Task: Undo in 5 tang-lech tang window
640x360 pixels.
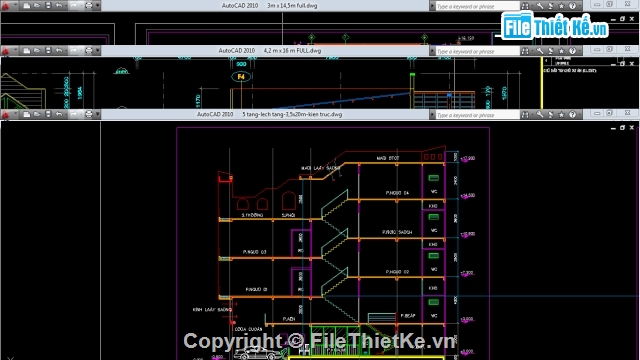Action: (x=59, y=114)
